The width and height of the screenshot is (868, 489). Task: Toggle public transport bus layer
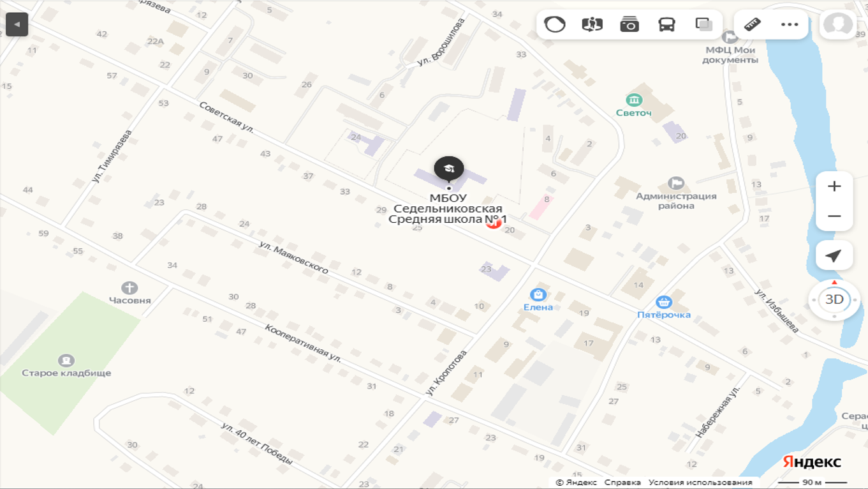click(666, 24)
